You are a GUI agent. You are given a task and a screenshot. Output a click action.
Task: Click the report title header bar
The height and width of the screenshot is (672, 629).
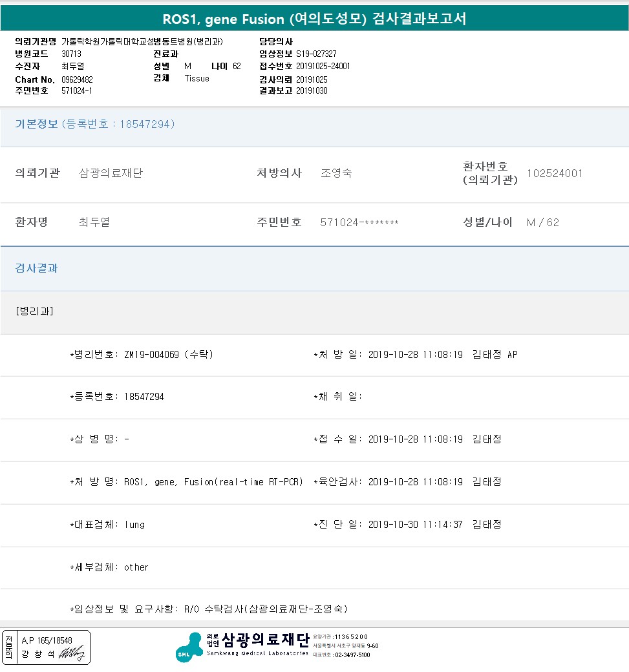(x=314, y=19)
